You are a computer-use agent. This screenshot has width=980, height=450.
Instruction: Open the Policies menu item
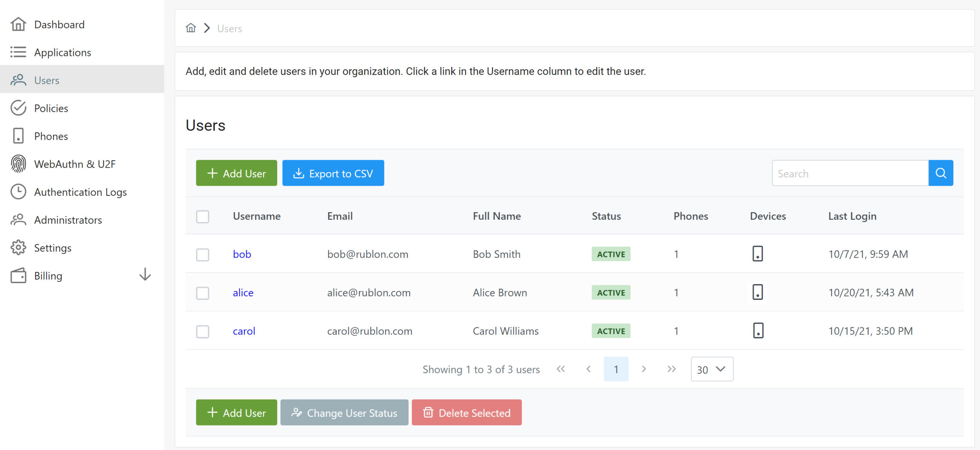click(51, 108)
